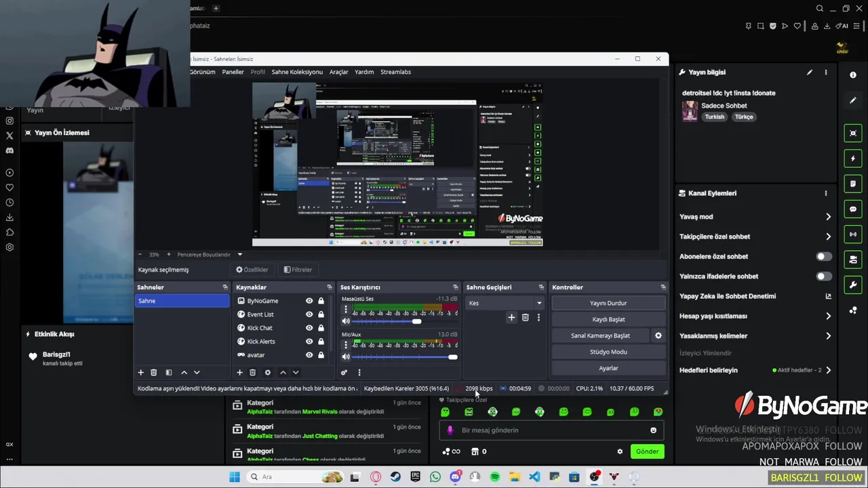
Task: Open Paneller menu in OBS
Action: [233, 72]
